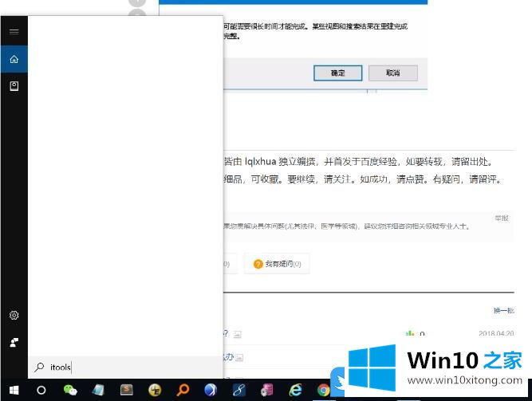Click the date 2018.04.20 text

[496, 333]
